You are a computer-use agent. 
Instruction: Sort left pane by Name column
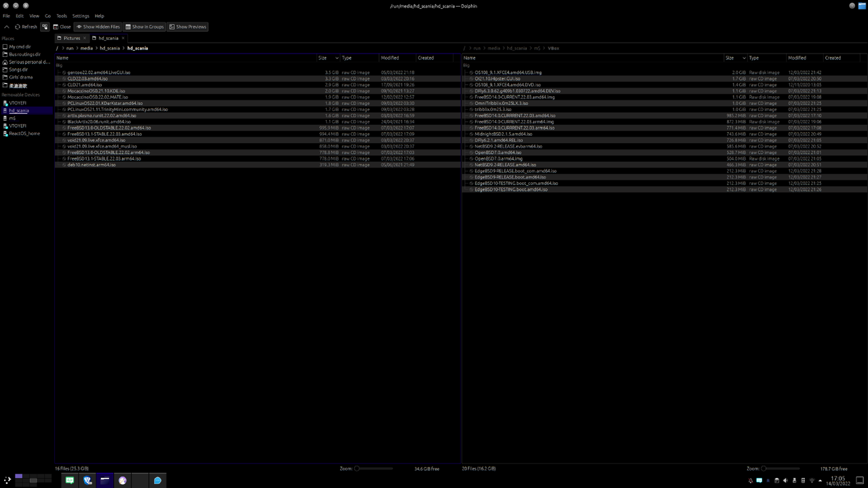(186, 58)
